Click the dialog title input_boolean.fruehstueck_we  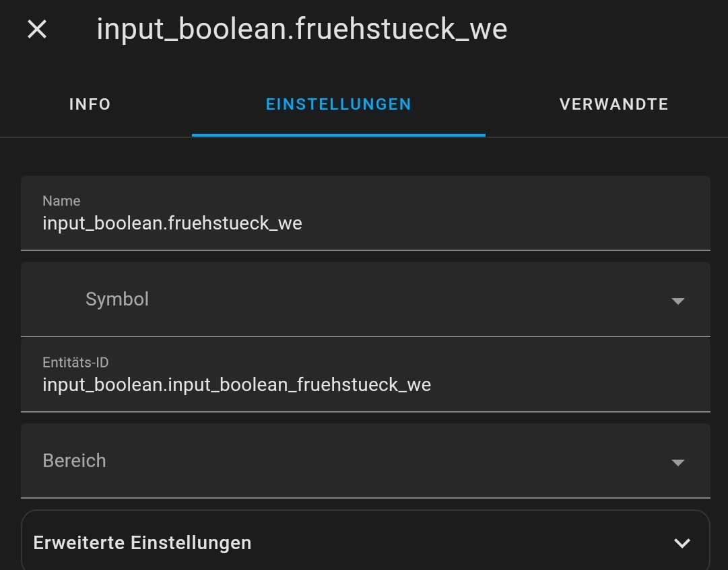[x=302, y=29]
